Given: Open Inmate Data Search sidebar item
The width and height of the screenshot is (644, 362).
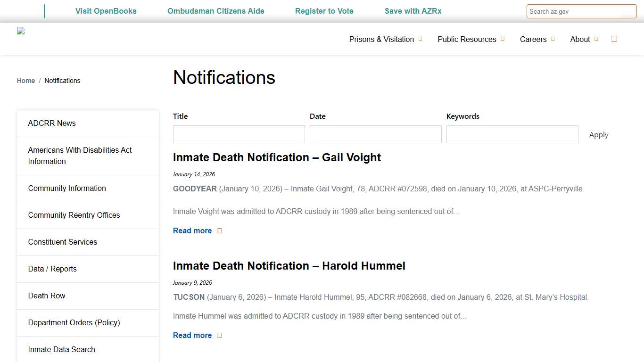Looking at the screenshot, I should pyautogui.click(x=61, y=349).
